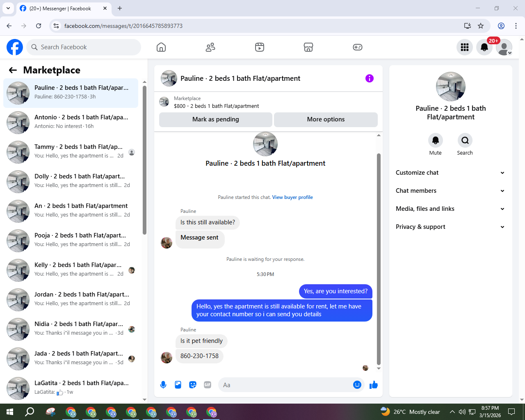
Task: Open Kelly conversation in chat list
Action: point(71,270)
